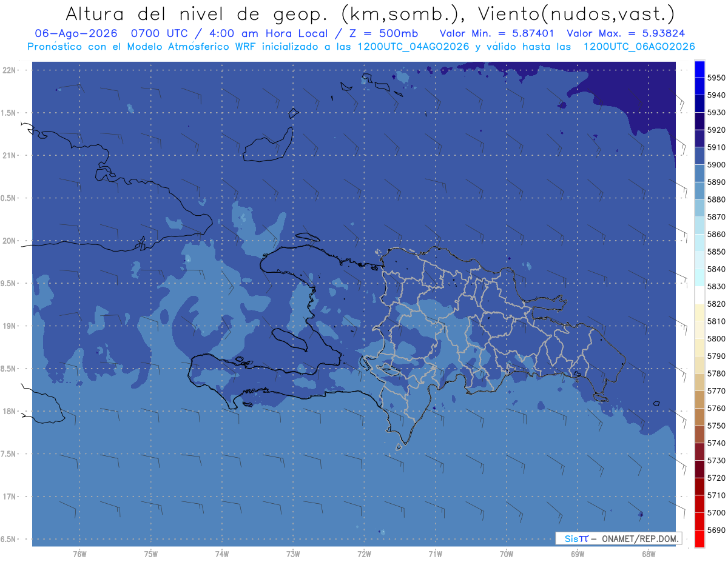This screenshot has width=728, height=562.
Task: Click the latitude label '19N'
Action: pos(10,326)
